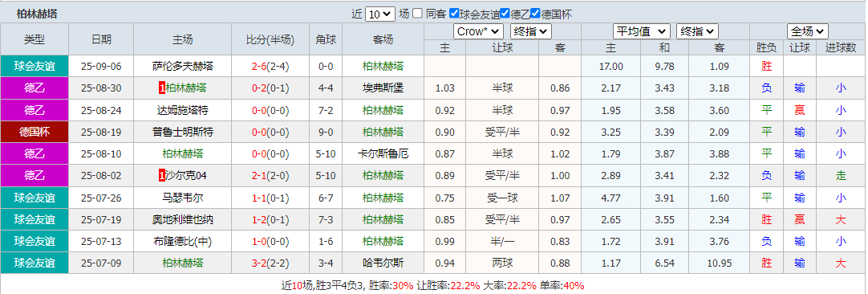Click the date 25-08-10
The image size is (868, 294).
(x=101, y=153)
